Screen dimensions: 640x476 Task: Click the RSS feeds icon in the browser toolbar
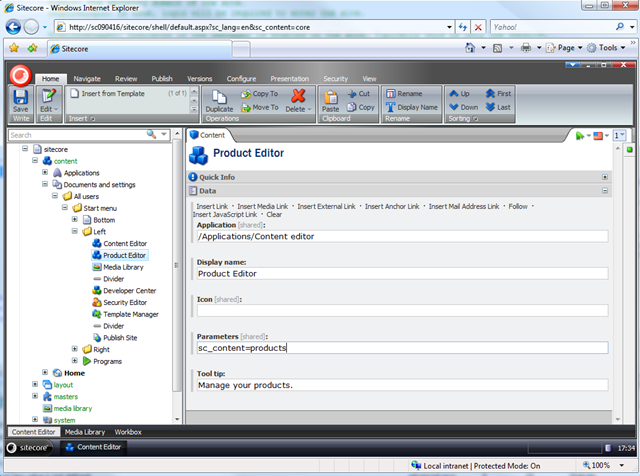click(498, 48)
